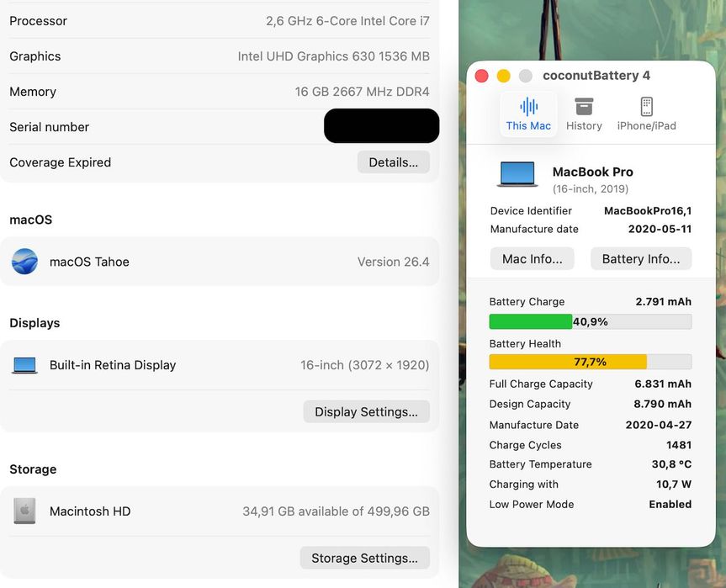The width and height of the screenshot is (726, 588).
Task: Click the Low Power Mode Enabled status
Action: coord(670,504)
